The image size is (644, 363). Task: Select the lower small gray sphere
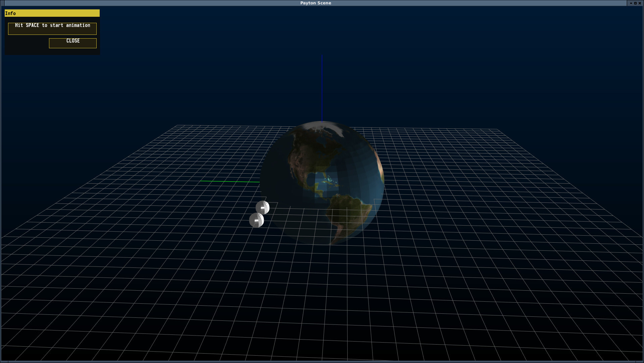coord(256,220)
